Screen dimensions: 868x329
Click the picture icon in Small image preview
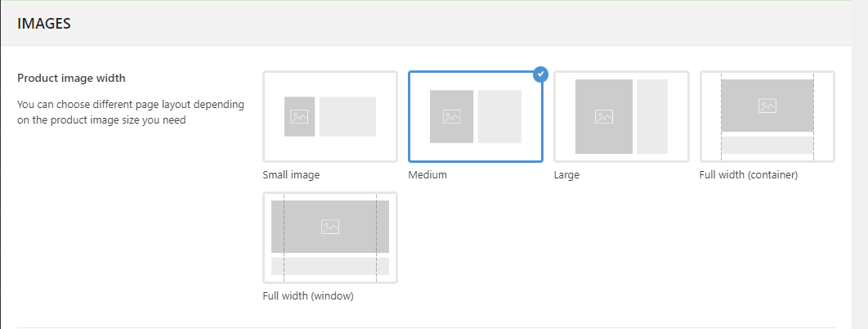pyautogui.click(x=299, y=117)
